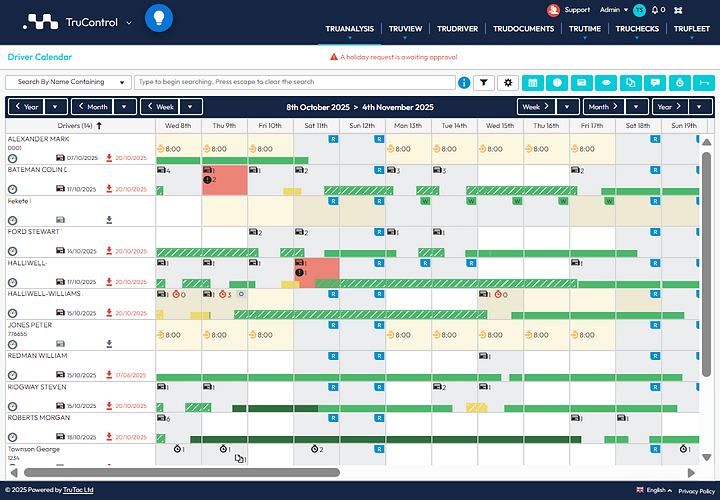720x500 pixels.
Task: Click the lightbulb tips icon in header
Action: click(x=159, y=18)
